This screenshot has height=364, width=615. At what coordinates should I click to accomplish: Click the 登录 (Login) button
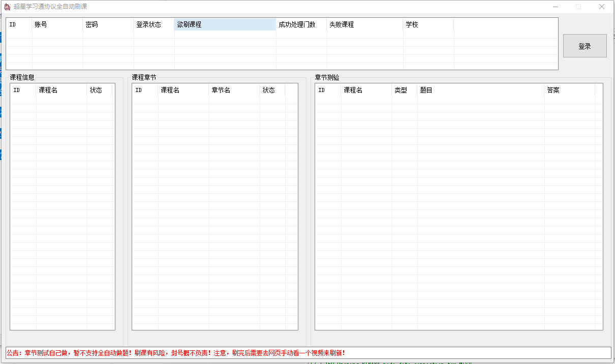click(585, 45)
